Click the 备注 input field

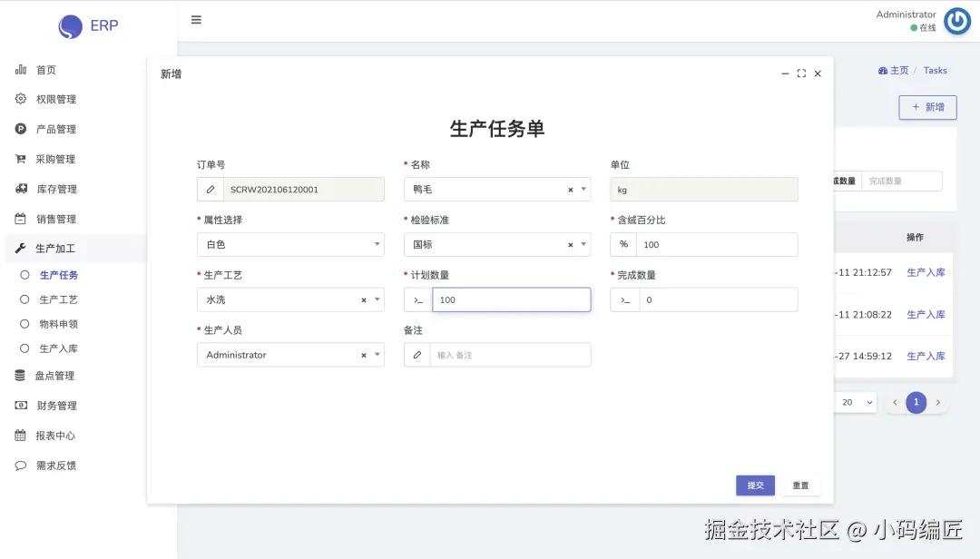pyautogui.click(x=510, y=355)
